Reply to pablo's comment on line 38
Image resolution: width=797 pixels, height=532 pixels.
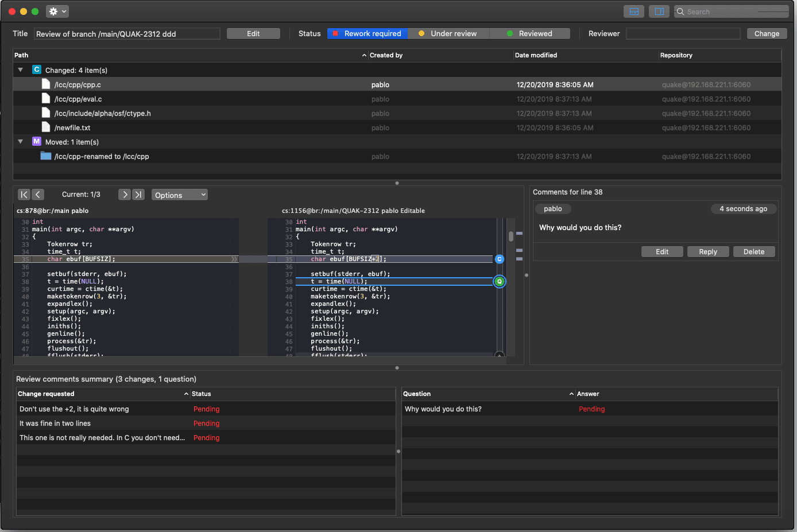[708, 251]
